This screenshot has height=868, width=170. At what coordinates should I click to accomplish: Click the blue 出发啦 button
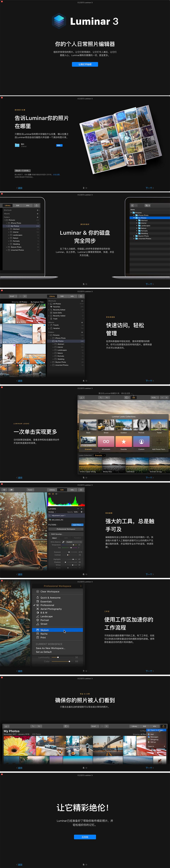tap(85, 837)
